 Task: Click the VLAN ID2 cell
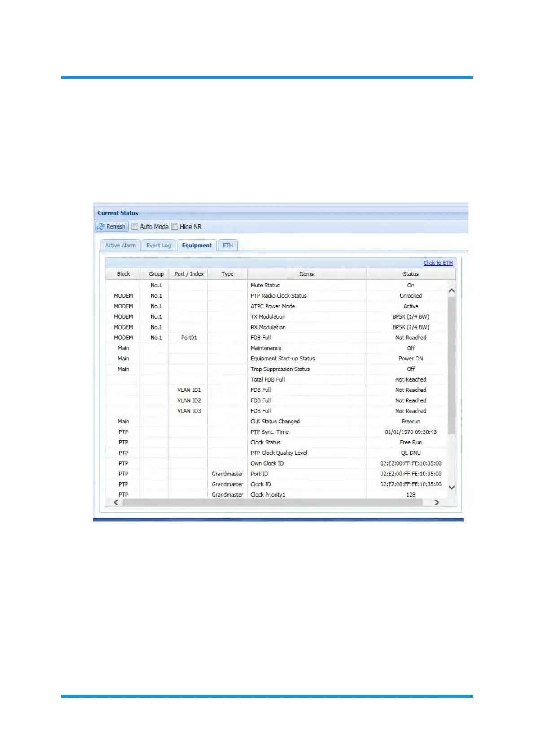[189, 400]
